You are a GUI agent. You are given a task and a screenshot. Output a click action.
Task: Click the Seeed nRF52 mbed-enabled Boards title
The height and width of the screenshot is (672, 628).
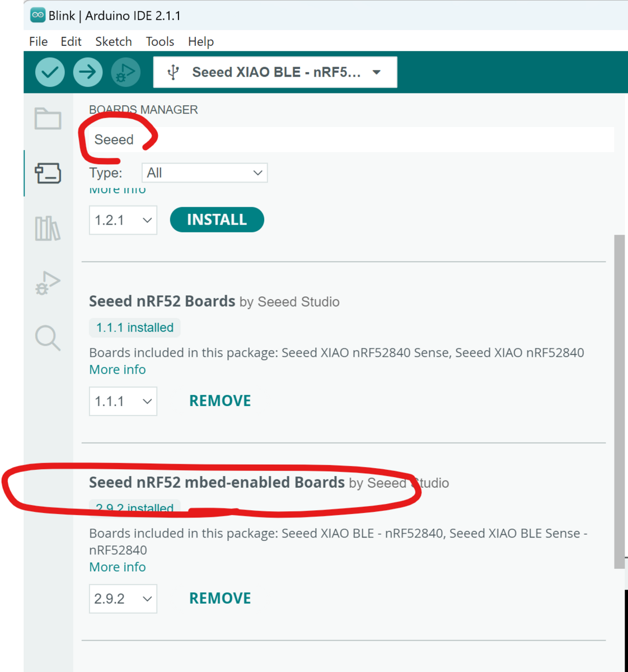(217, 482)
